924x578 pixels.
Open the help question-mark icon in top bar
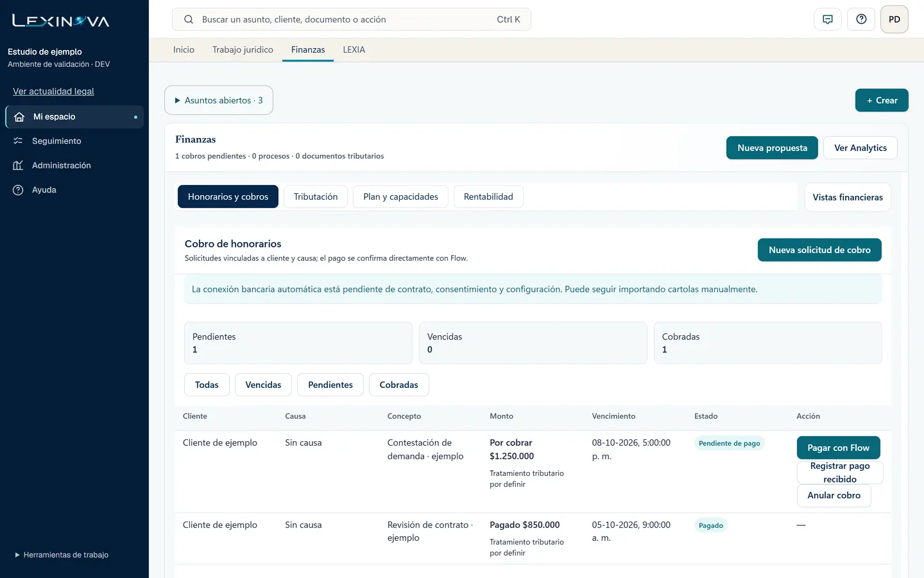[861, 19]
